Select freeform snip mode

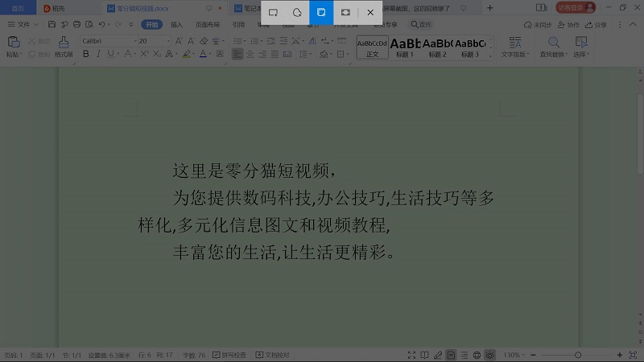click(x=297, y=13)
